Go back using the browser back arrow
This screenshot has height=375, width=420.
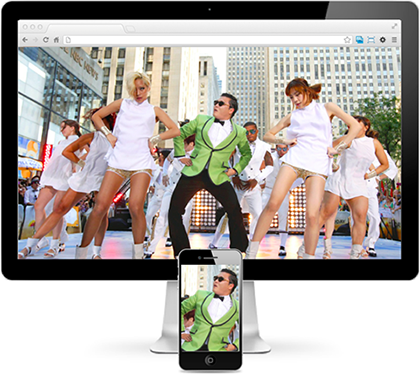[25, 40]
